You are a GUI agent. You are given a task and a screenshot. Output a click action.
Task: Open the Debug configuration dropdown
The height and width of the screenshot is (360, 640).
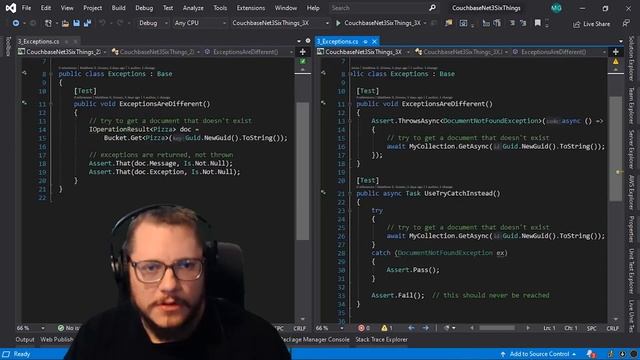pos(153,23)
